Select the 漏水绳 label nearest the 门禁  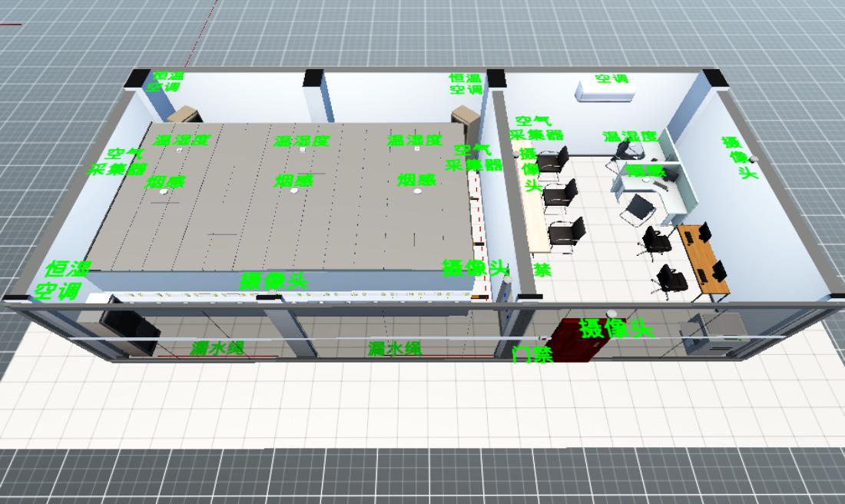(x=394, y=348)
